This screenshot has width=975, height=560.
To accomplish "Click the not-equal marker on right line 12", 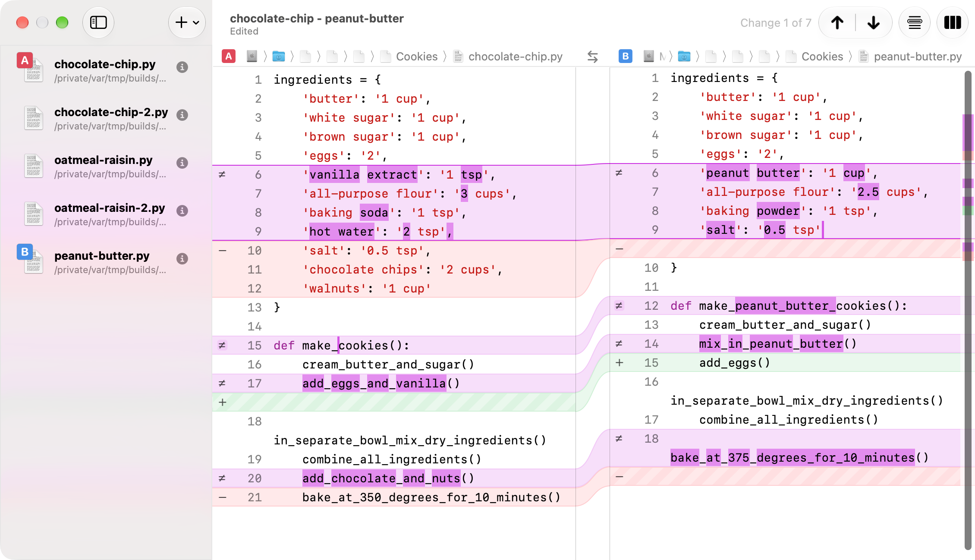I will pos(619,306).
